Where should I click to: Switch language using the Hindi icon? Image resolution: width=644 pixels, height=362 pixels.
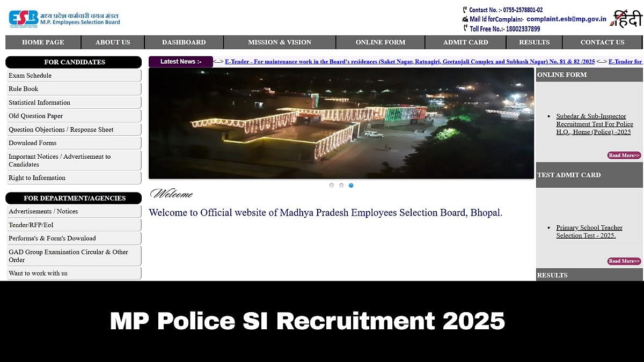[627, 18]
